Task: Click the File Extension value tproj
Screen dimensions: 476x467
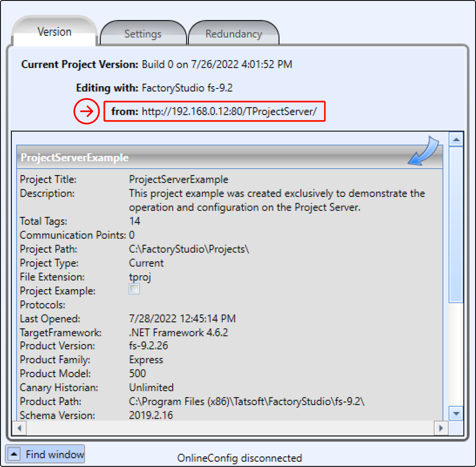Action: (x=140, y=277)
